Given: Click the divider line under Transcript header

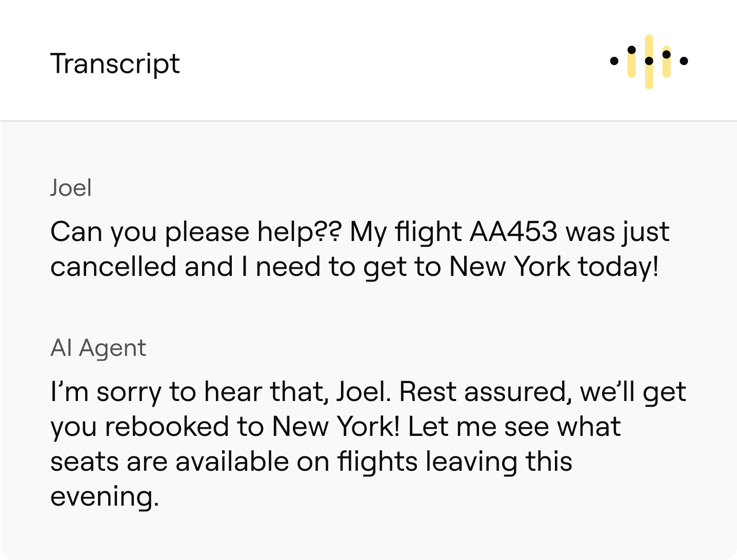Looking at the screenshot, I should click(368, 121).
